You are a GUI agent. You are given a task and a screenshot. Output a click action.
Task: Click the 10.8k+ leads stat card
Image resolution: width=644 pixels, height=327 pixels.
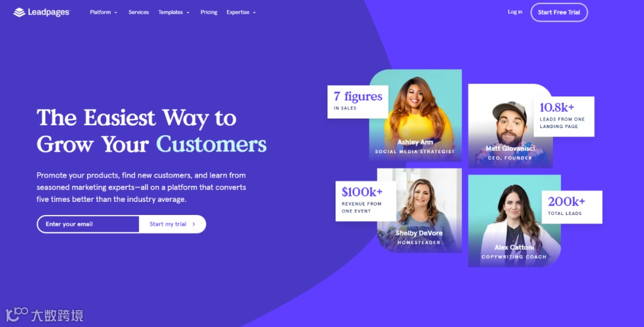tap(564, 117)
